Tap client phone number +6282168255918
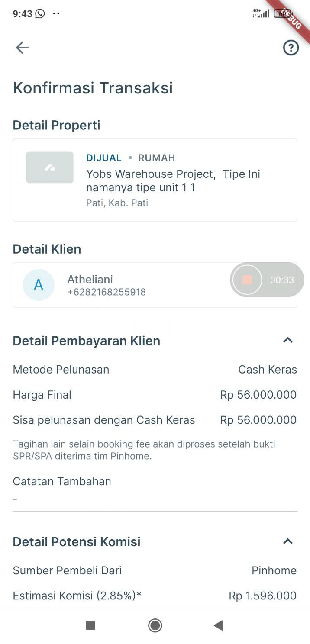This screenshot has width=310, height=644. [x=107, y=292]
